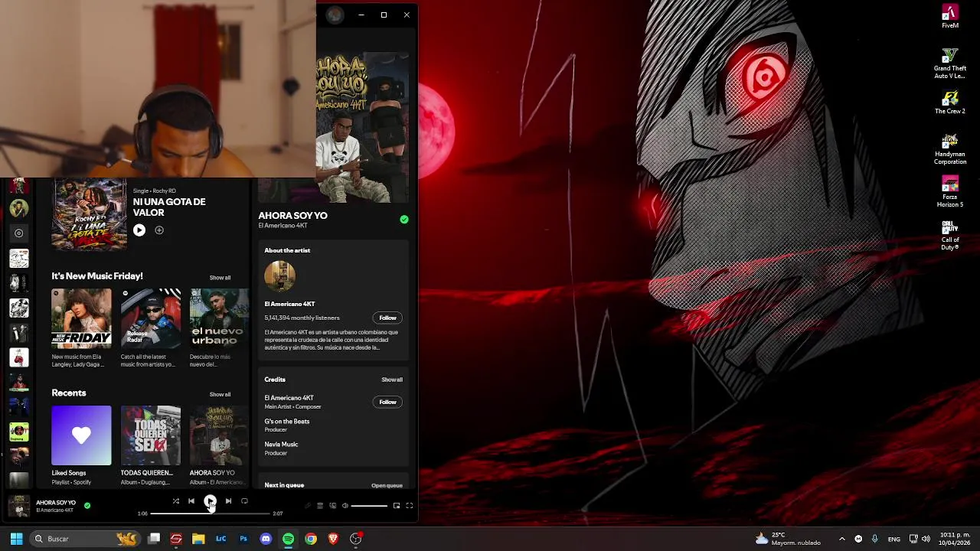Open Lightroom Classic from the taskbar

tap(220, 539)
